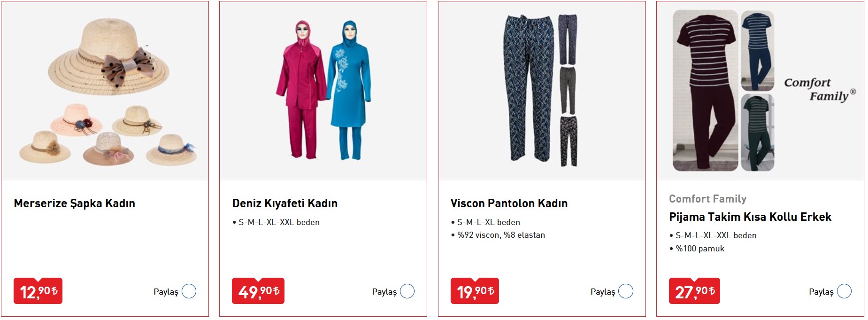Click the Paylaş label under the hat product
Screen dimensions: 868x320
[166, 292]
